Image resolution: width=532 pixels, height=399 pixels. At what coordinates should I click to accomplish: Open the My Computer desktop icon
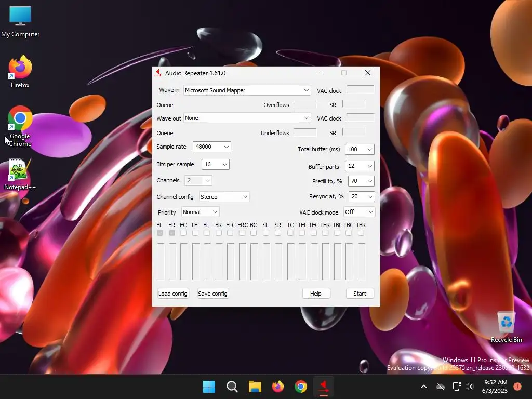coord(20,22)
